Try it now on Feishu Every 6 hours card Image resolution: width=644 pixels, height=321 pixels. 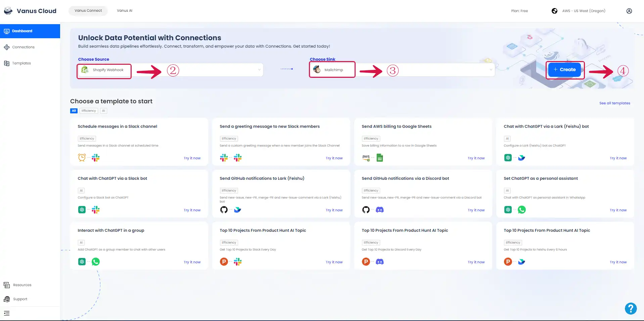pos(618,262)
